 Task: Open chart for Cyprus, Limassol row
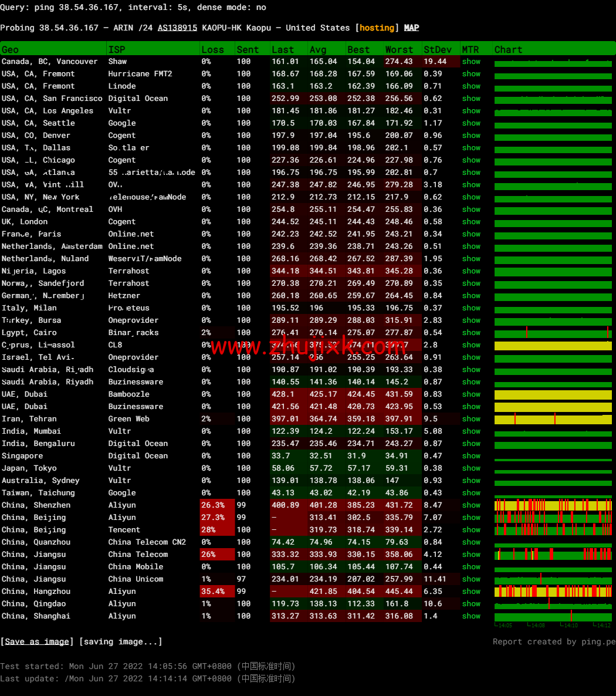pos(553,346)
